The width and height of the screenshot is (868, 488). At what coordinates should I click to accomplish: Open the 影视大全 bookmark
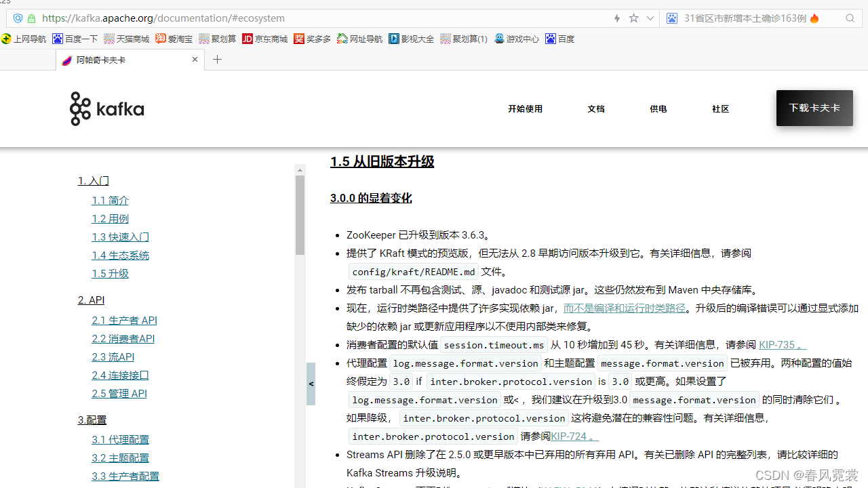(x=412, y=39)
